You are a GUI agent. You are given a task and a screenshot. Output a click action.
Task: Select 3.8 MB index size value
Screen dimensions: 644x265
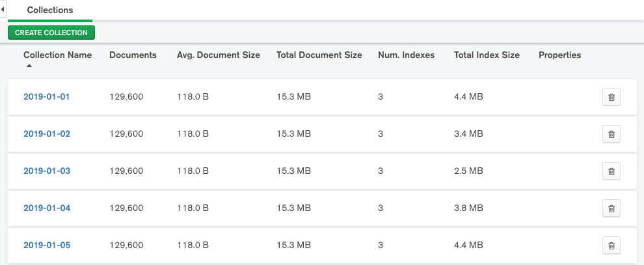click(x=468, y=208)
